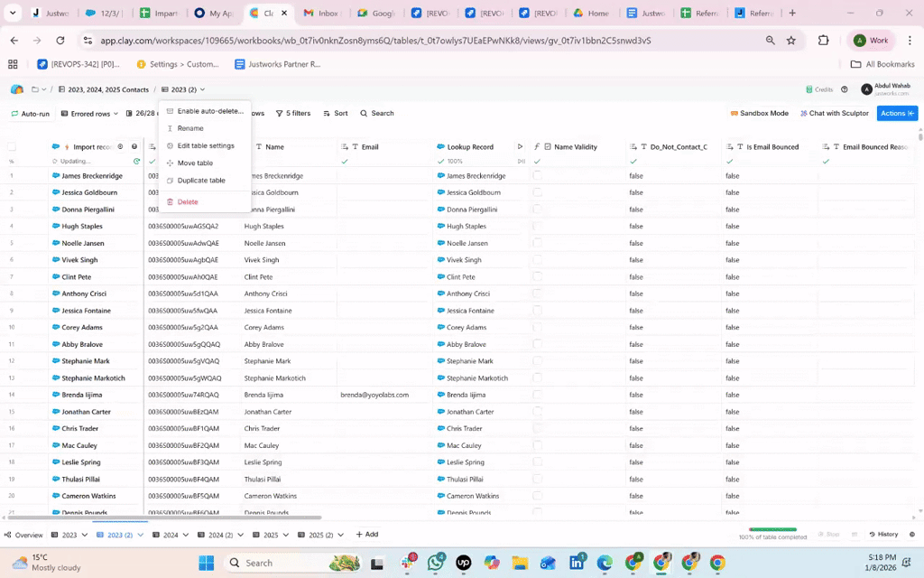The image size is (924, 578).
Task: Check Name Validity box for Hugh Staples
Action: [x=538, y=227]
